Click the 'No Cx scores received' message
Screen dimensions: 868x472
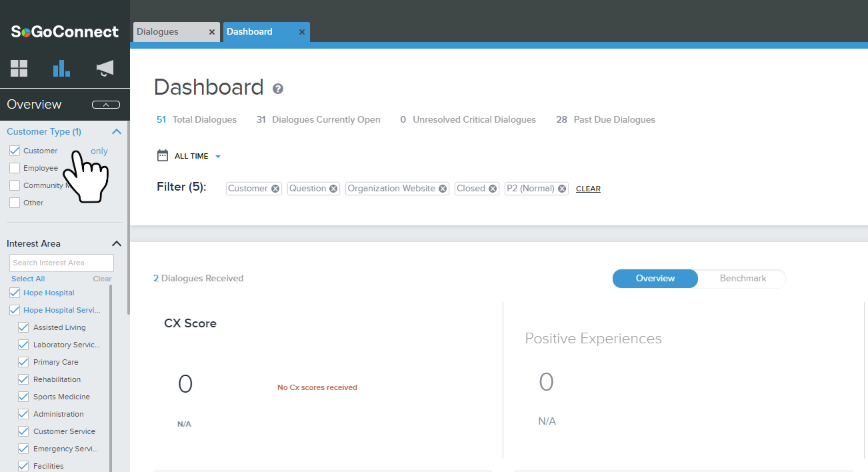tap(317, 387)
